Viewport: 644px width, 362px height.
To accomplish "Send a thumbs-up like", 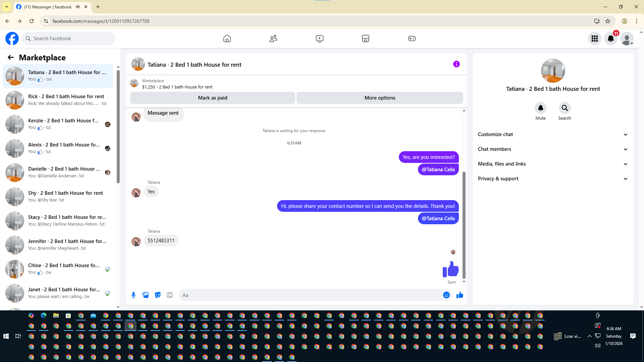I will click(460, 295).
